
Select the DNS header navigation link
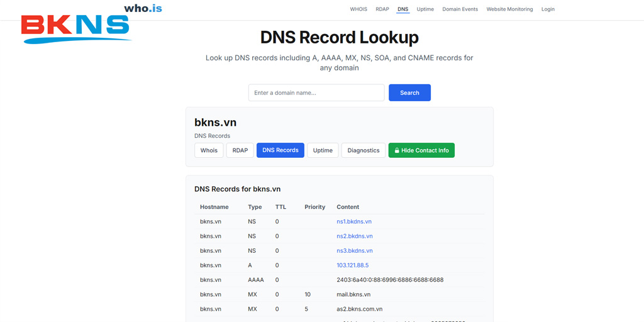point(402,9)
